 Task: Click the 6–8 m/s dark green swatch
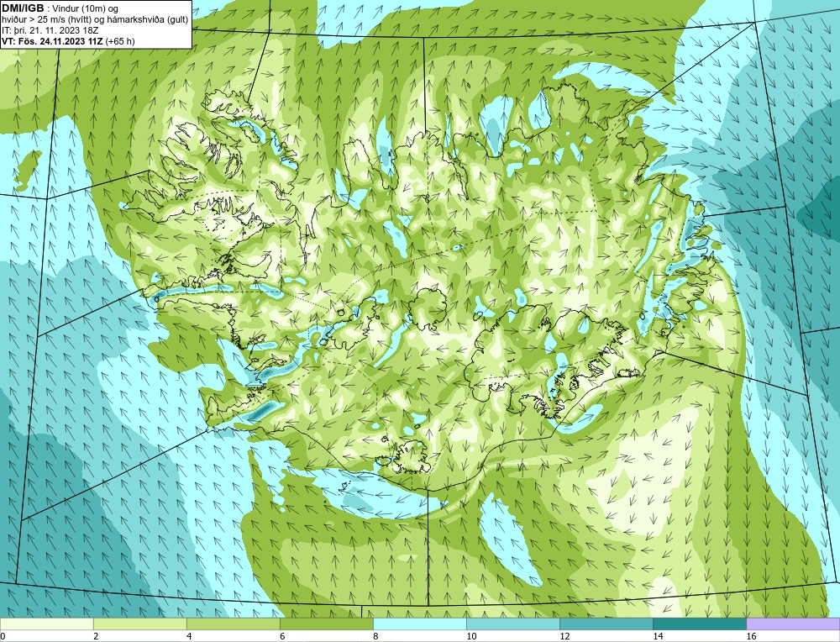(326, 624)
